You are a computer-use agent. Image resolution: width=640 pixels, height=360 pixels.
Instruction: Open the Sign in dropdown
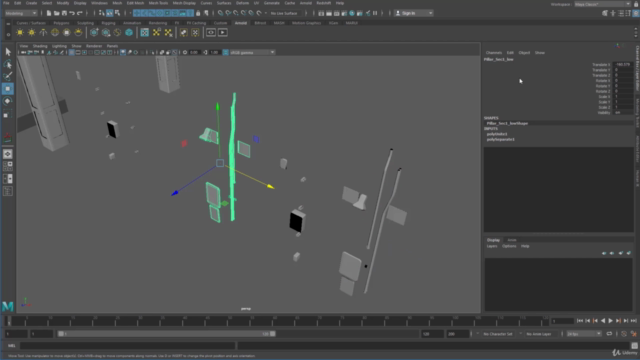414,13
